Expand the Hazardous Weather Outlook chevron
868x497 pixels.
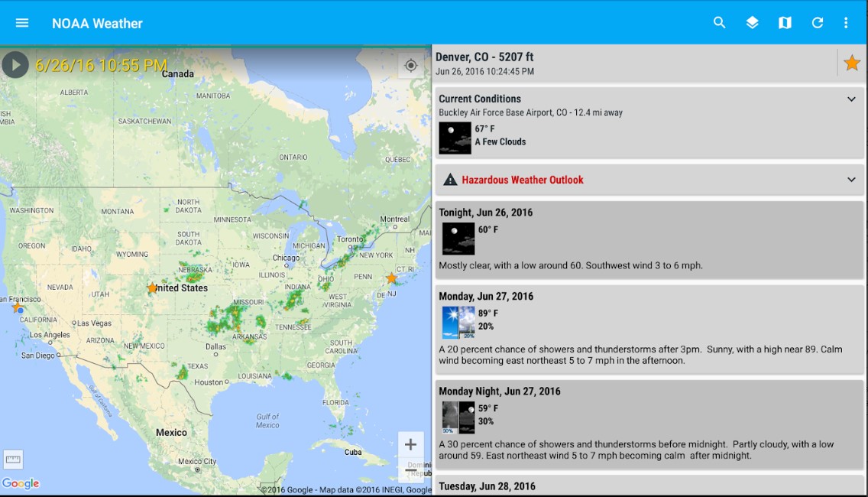click(851, 180)
